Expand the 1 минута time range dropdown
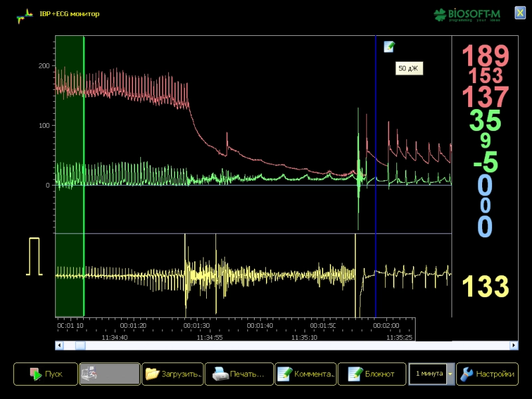The height and width of the screenshot is (399, 532). click(450, 374)
